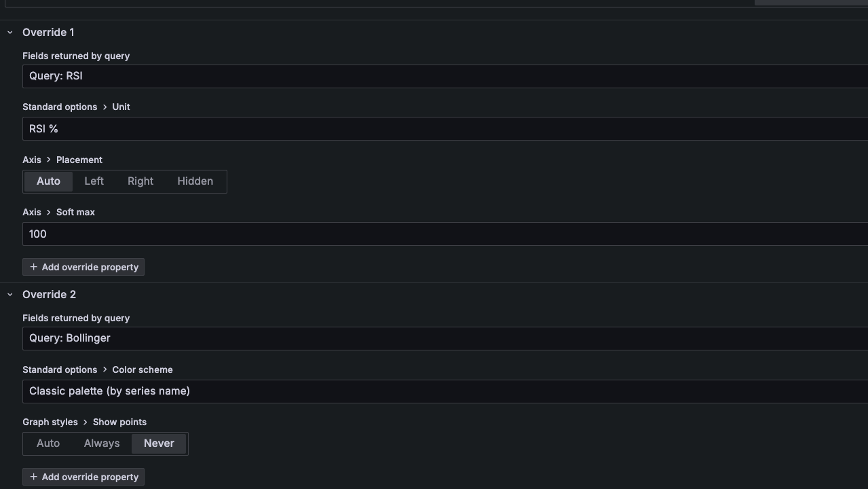Image resolution: width=868 pixels, height=489 pixels.
Task: Collapse the Override 1 section
Action: [48, 32]
